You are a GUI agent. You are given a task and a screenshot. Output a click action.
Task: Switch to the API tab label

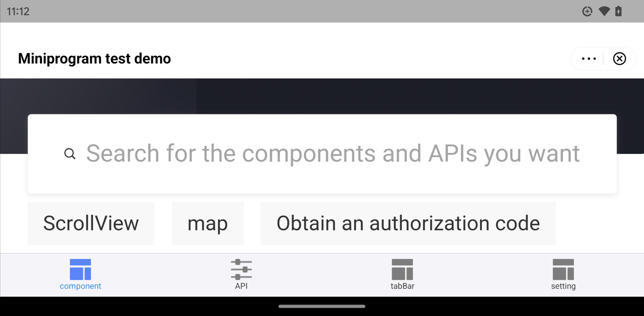pyautogui.click(x=241, y=286)
